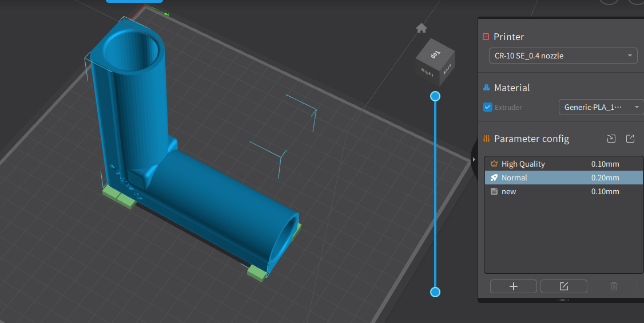
Task: Click the Parameter config sliders icon
Action: coord(486,139)
